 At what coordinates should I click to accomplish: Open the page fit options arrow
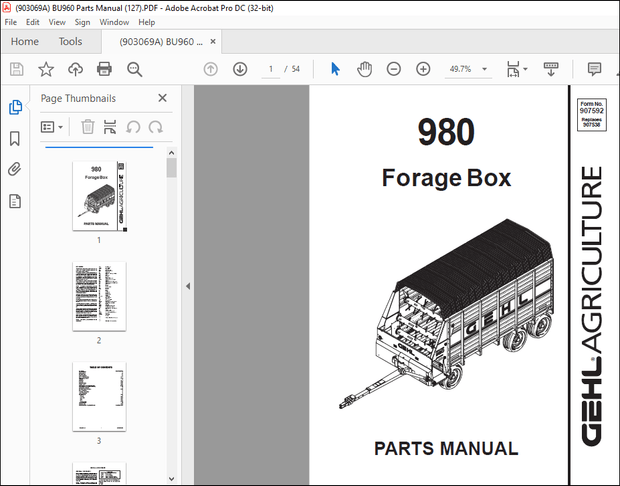click(525, 69)
